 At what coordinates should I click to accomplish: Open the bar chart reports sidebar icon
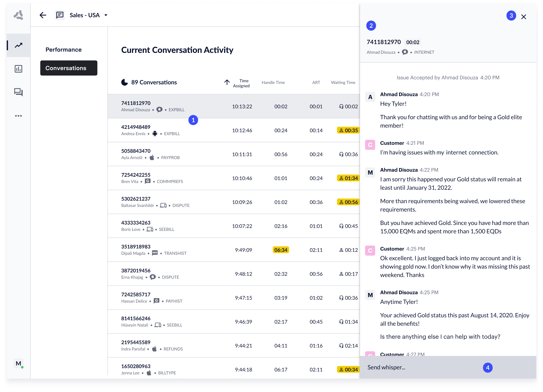pyautogui.click(x=18, y=69)
